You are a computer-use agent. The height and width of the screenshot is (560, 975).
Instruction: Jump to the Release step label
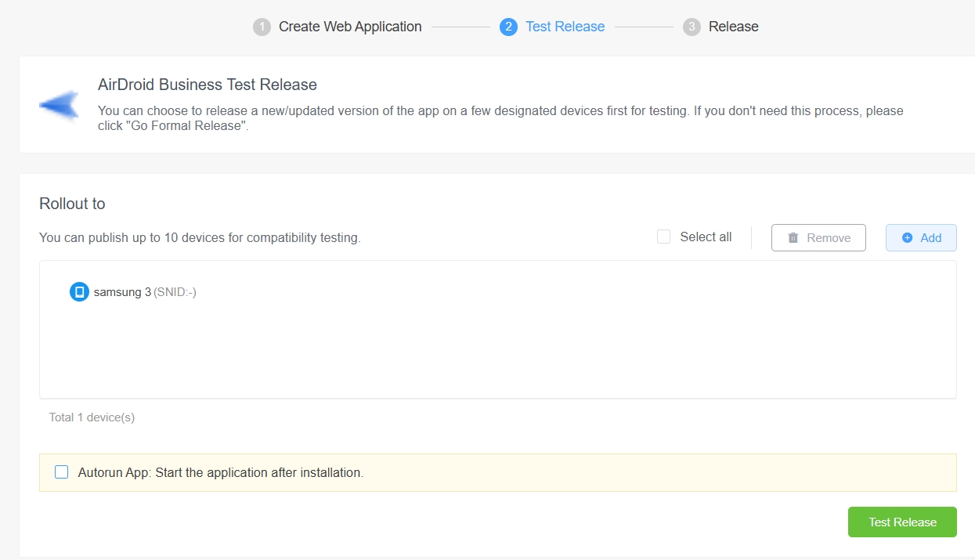pos(734,27)
